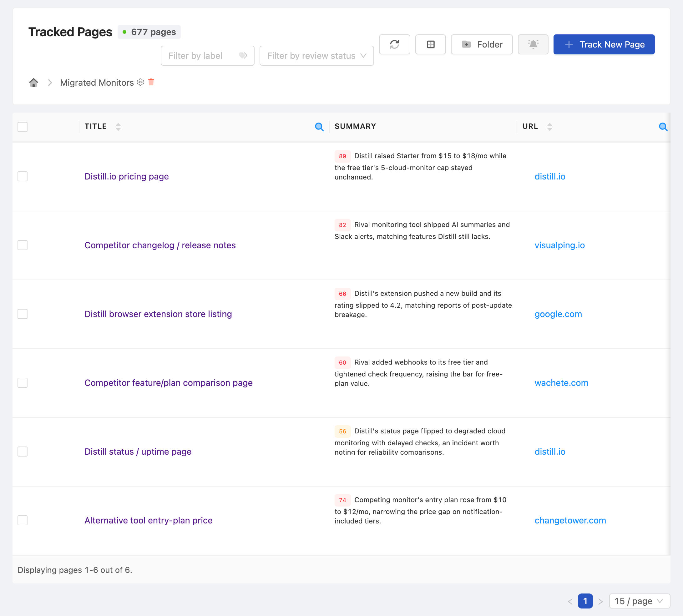Open Distill status / uptime page link
Screen dimensions: 683x616
coord(138,452)
